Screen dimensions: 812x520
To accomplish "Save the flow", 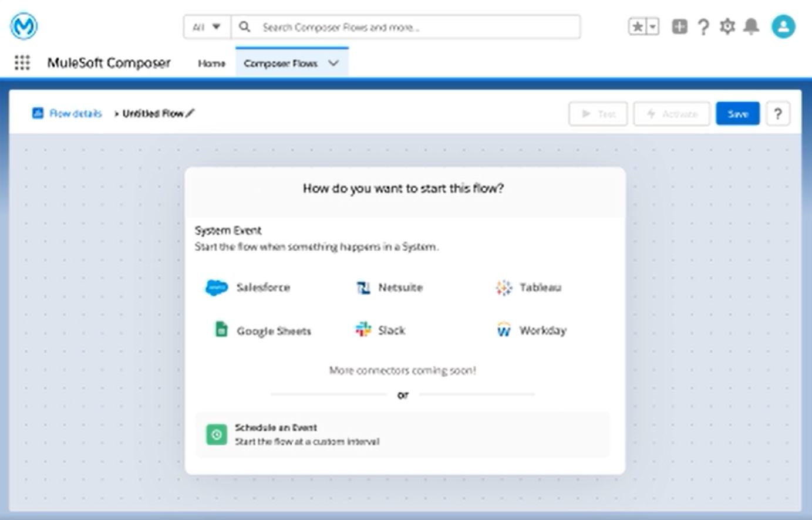I will (737, 114).
